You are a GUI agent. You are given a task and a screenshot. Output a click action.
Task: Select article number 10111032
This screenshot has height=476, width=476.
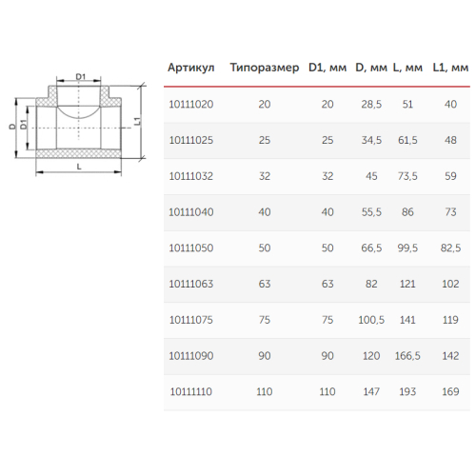191,176
